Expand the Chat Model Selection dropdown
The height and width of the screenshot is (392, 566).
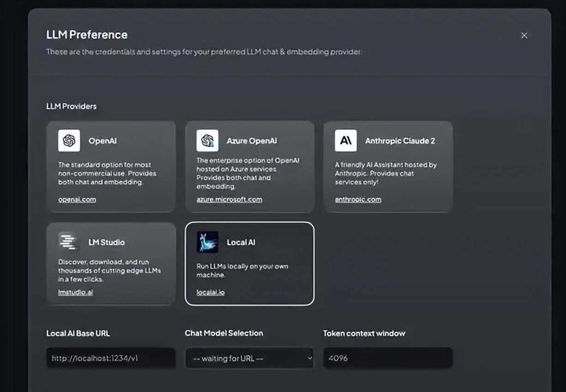(249, 358)
